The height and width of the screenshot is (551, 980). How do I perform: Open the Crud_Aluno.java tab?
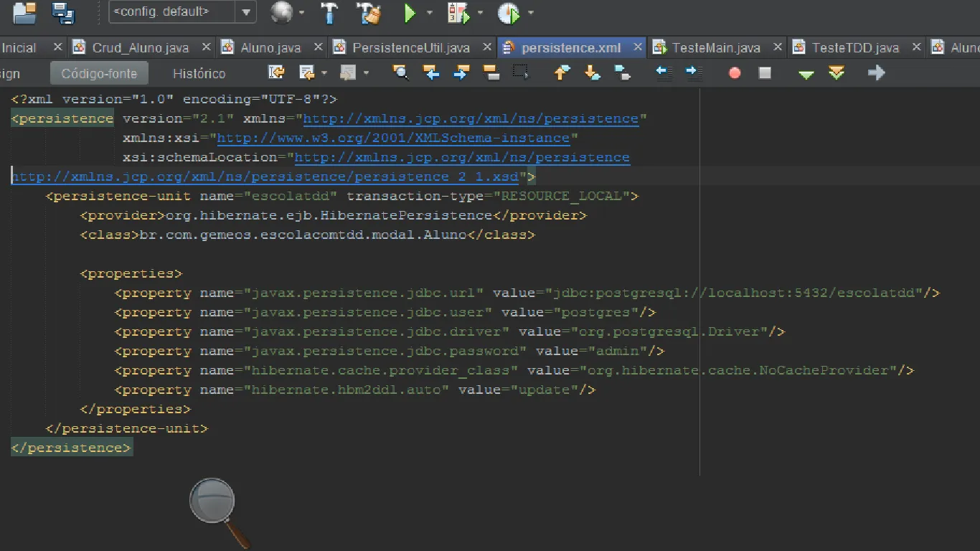tap(141, 48)
